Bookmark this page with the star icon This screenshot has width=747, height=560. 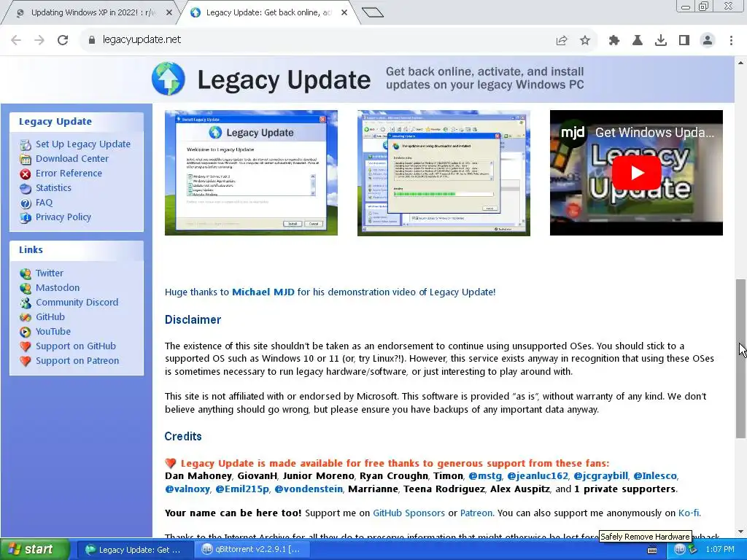click(x=585, y=41)
